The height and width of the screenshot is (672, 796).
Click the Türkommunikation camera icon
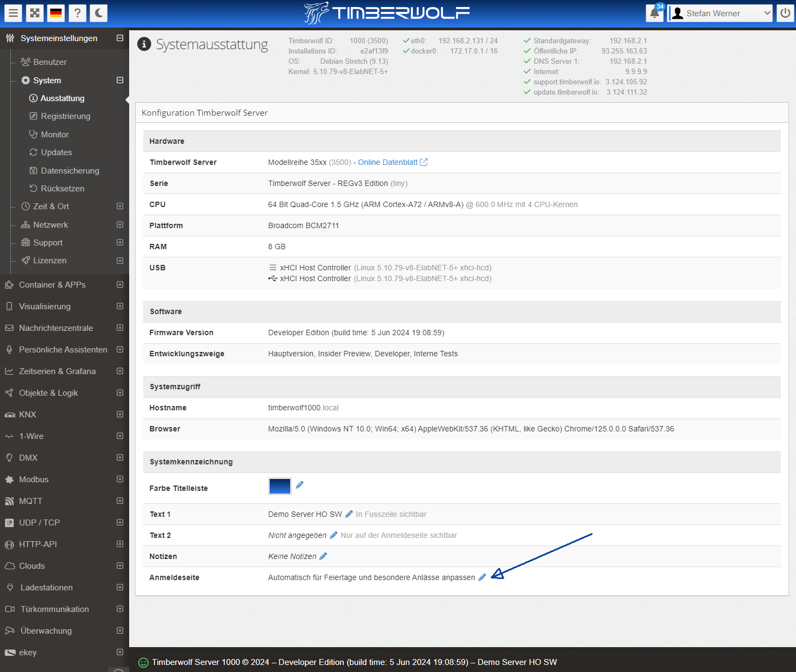(x=10, y=609)
